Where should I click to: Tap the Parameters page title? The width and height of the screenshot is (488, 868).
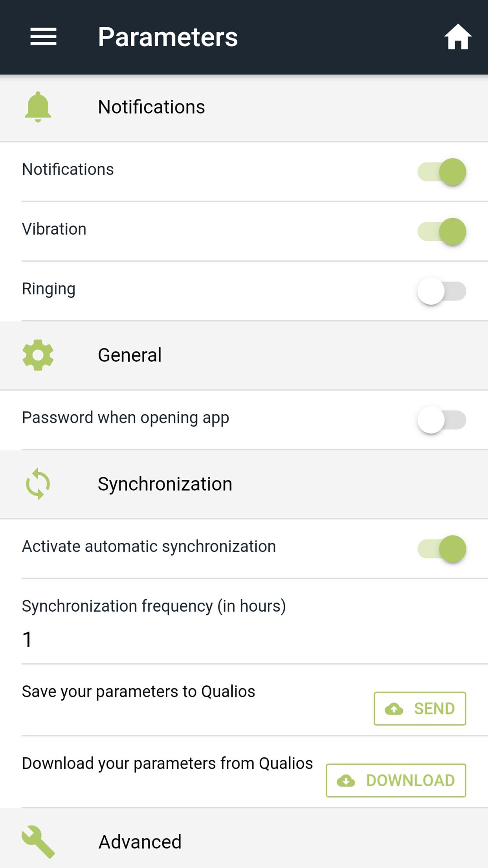[x=168, y=37]
